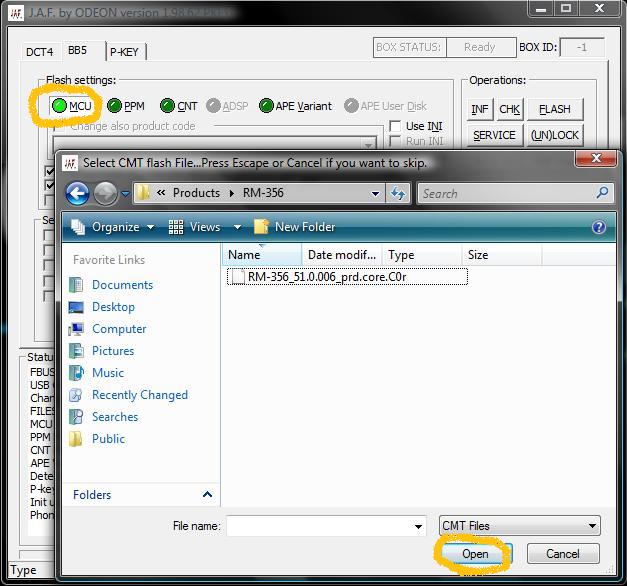Create a New Folder

[295, 227]
